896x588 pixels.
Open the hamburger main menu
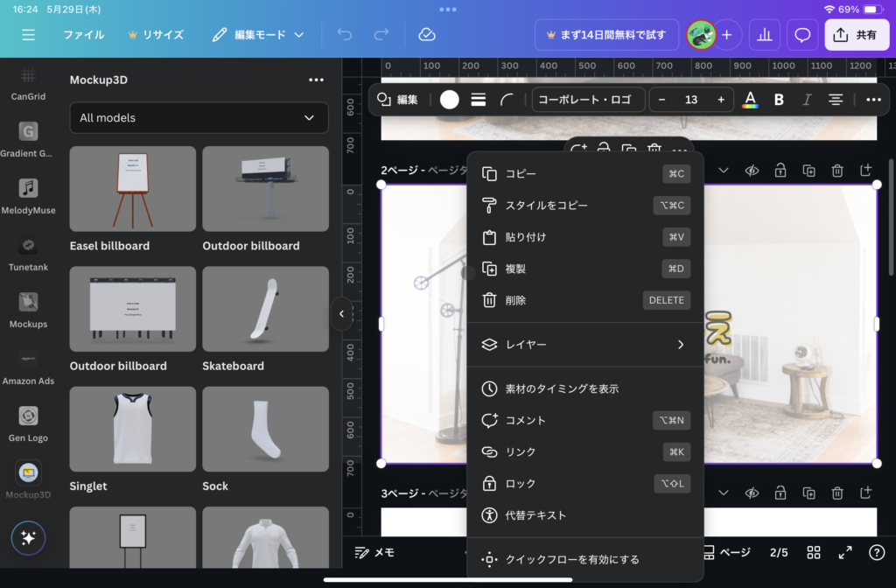(x=28, y=35)
